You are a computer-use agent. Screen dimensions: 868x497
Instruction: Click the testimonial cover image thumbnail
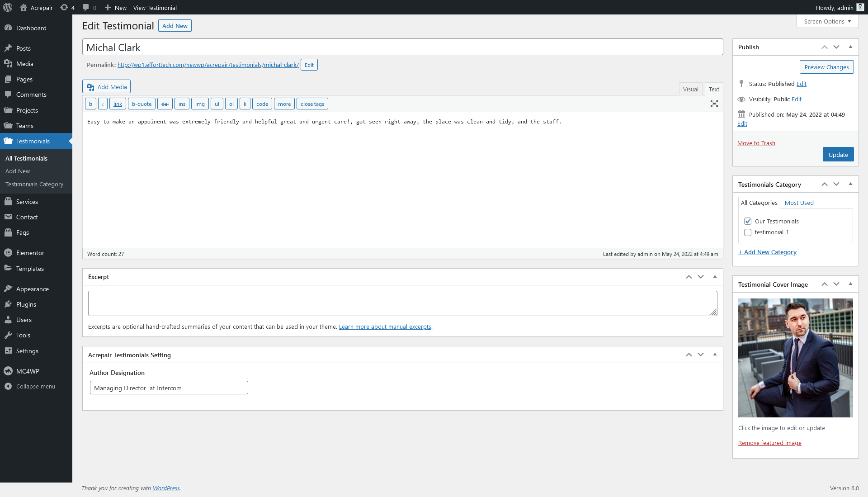[x=795, y=357]
